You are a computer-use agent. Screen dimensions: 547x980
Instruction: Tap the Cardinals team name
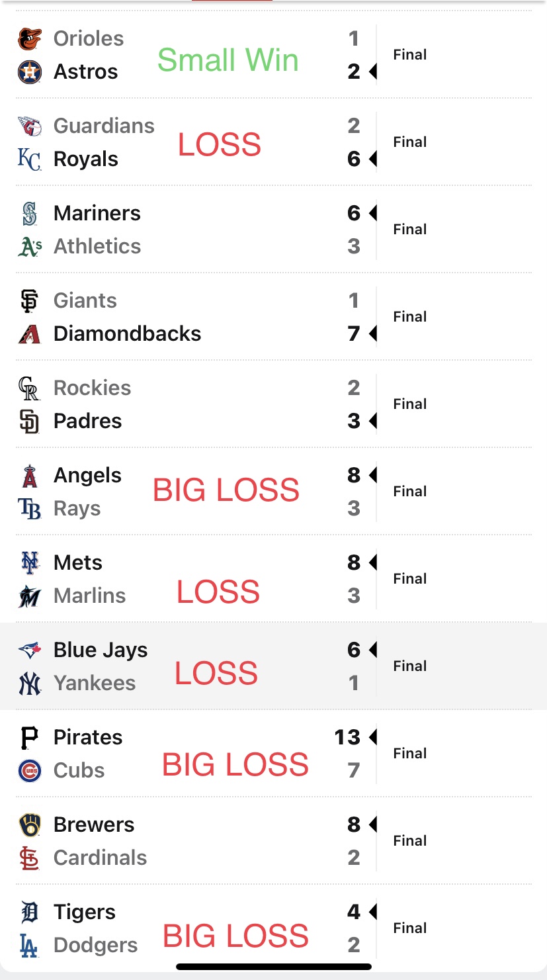click(x=100, y=858)
